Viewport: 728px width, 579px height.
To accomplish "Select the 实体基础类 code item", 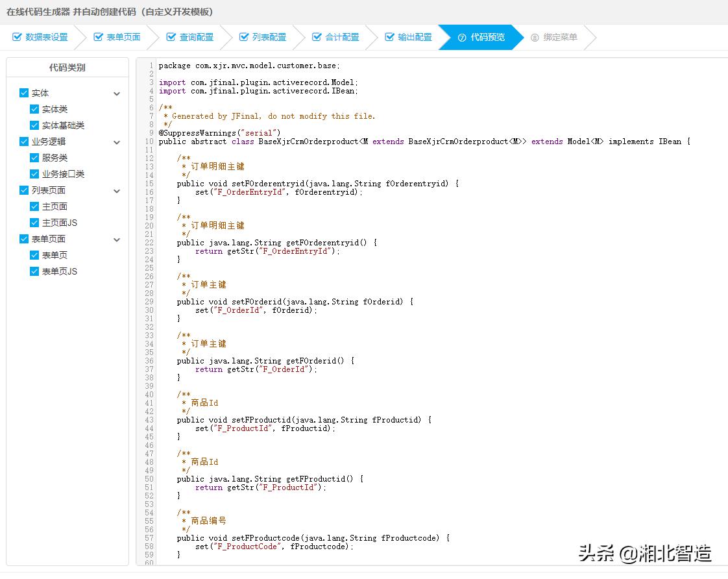I will pyautogui.click(x=63, y=125).
